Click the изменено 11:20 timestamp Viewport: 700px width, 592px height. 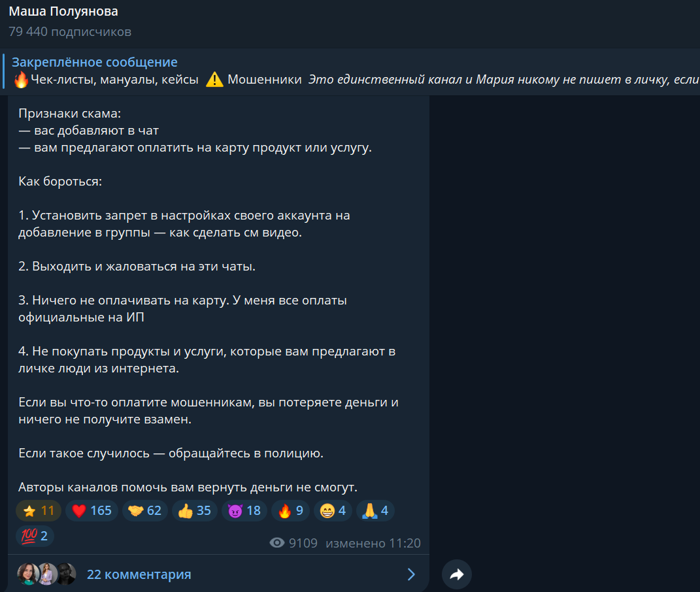coord(373,543)
